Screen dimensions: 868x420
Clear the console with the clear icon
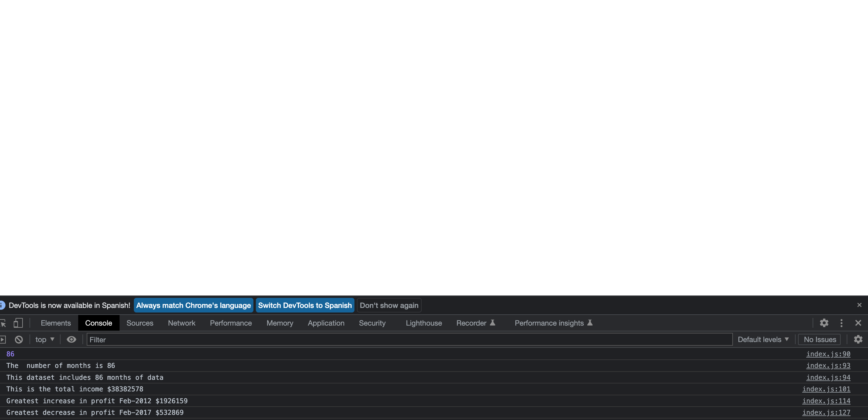point(19,339)
